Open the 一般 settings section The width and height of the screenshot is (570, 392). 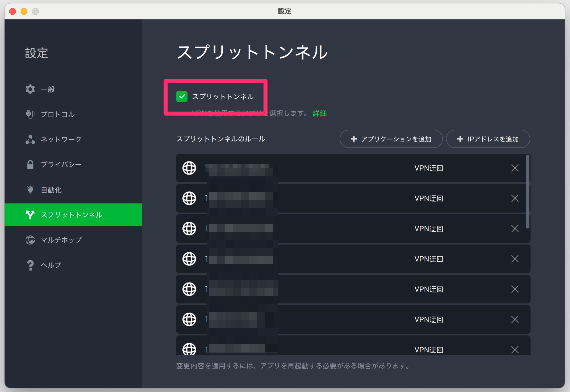pos(73,89)
